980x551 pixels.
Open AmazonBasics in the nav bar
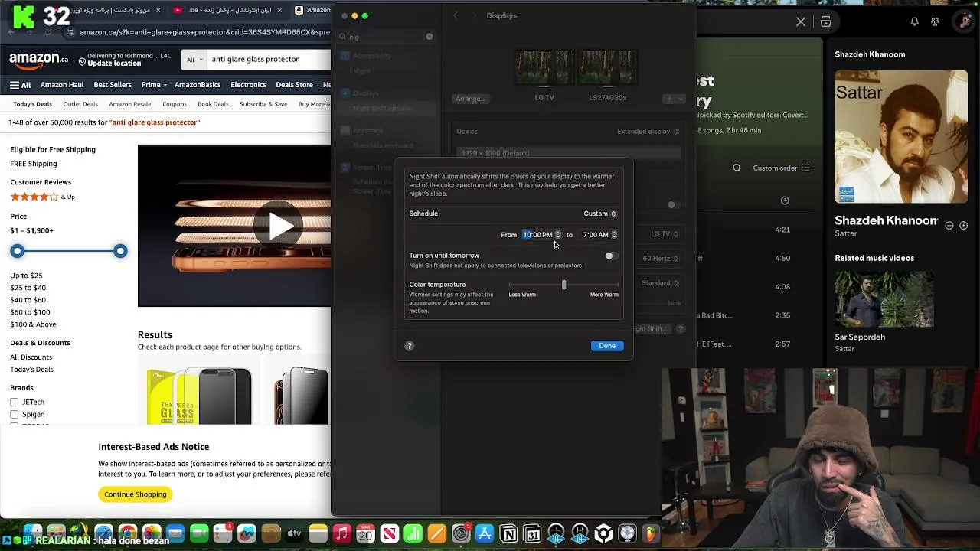click(198, 85)
